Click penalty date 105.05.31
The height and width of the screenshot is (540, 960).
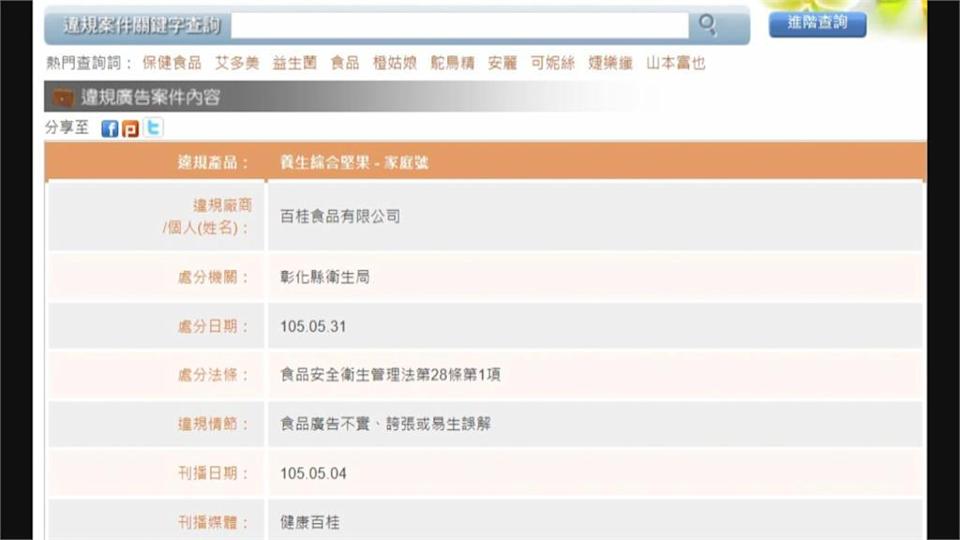[313, 326]
